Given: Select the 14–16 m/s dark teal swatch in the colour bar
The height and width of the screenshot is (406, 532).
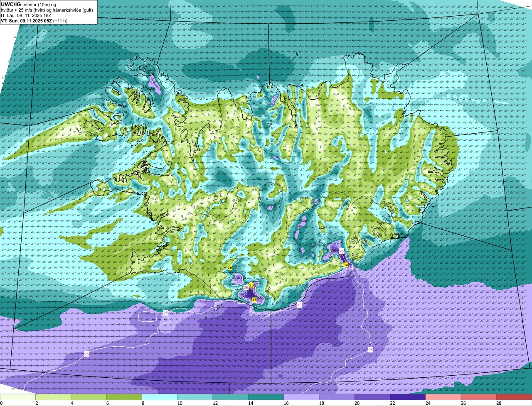Looking at the screenshot, I should pos(266,397).
